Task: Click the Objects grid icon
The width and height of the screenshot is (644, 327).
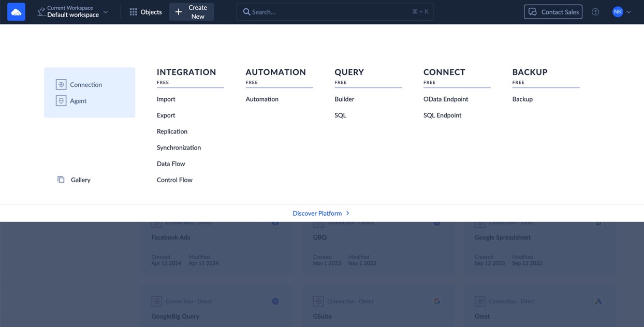Action: point(134,12)
